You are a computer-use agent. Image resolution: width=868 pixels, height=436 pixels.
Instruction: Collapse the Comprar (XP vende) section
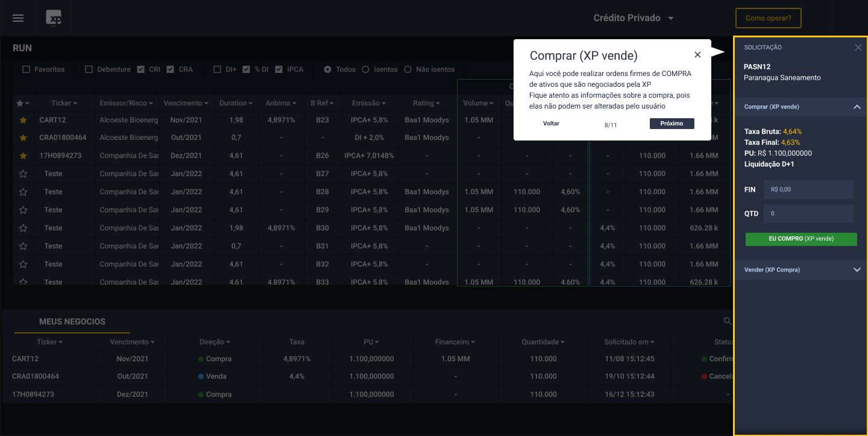point(857,107)
